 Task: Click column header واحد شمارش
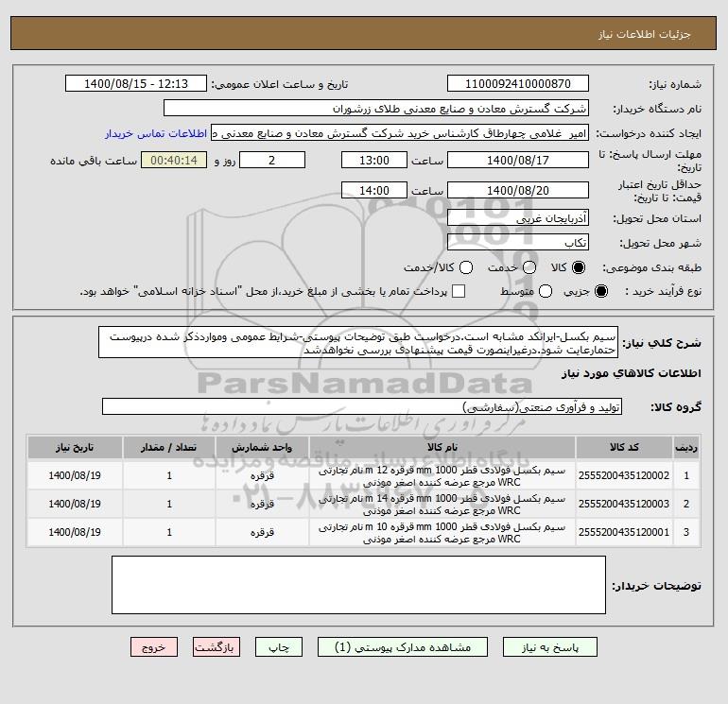pos(262,447)
